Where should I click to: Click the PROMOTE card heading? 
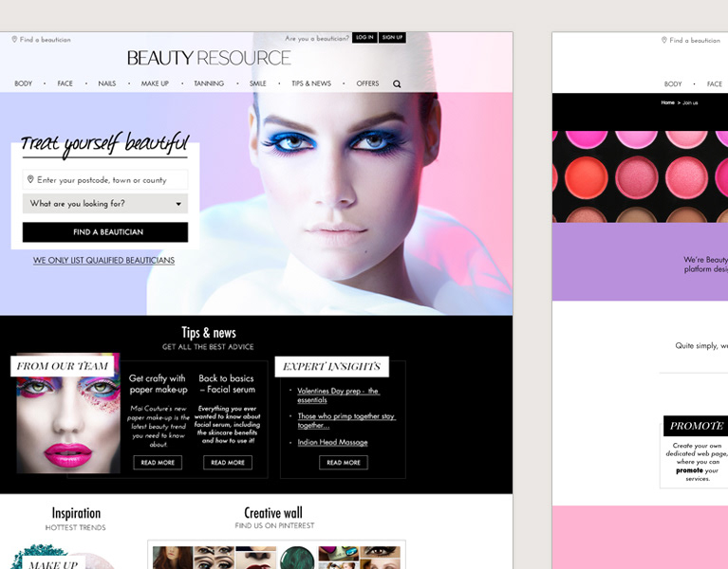point(696,426)
